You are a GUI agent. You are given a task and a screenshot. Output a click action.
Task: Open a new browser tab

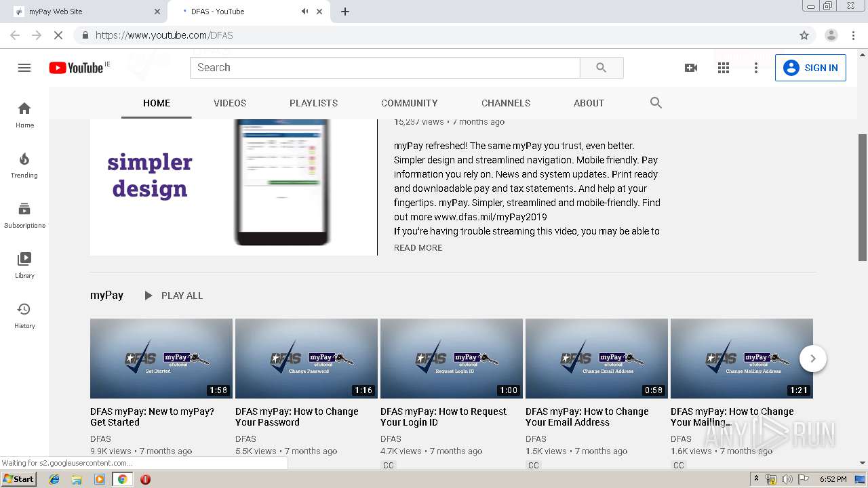[345, 12]
